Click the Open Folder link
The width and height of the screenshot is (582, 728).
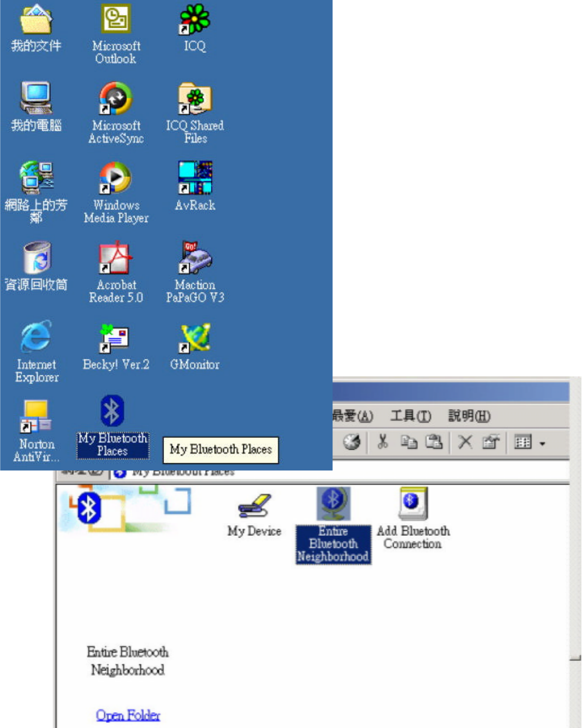128,715
